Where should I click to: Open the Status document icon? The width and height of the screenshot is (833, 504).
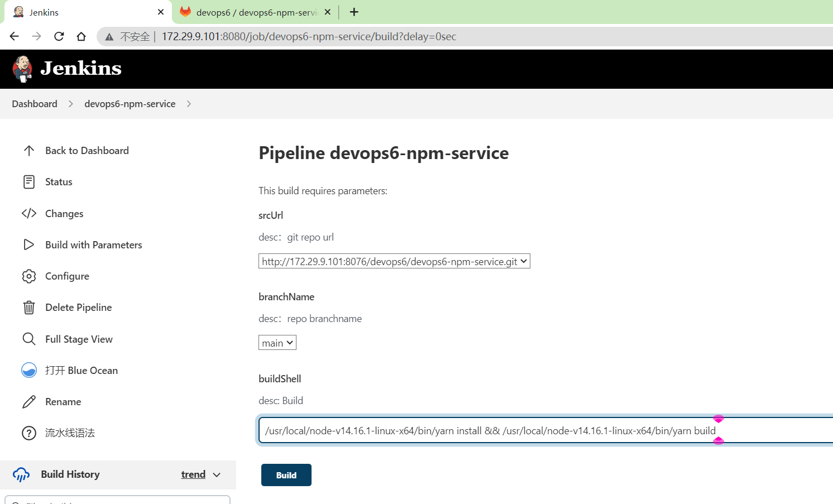tap(29, 182)
